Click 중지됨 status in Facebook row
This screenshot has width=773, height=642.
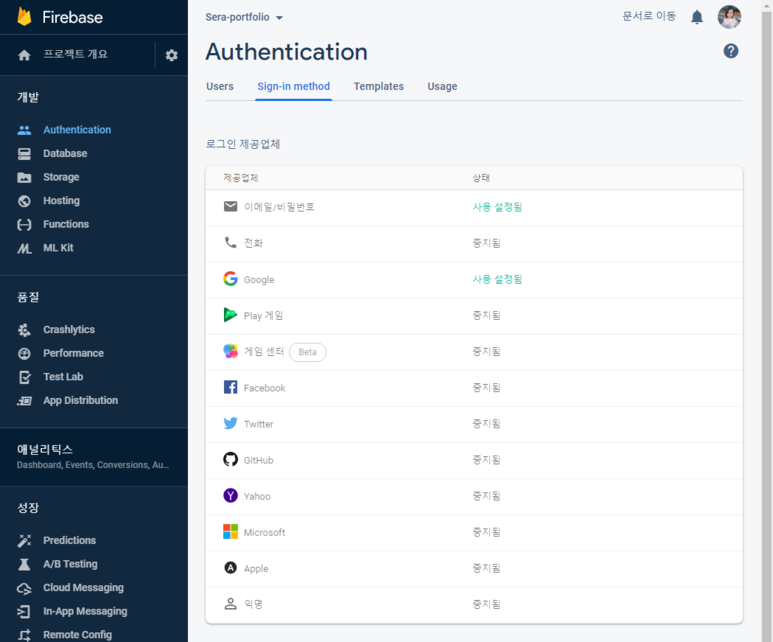pyautogui.click(x=486, y=388)
